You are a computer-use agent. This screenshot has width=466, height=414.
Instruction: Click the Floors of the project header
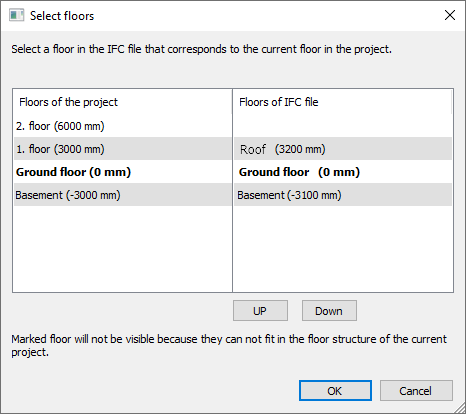[68, 102]
